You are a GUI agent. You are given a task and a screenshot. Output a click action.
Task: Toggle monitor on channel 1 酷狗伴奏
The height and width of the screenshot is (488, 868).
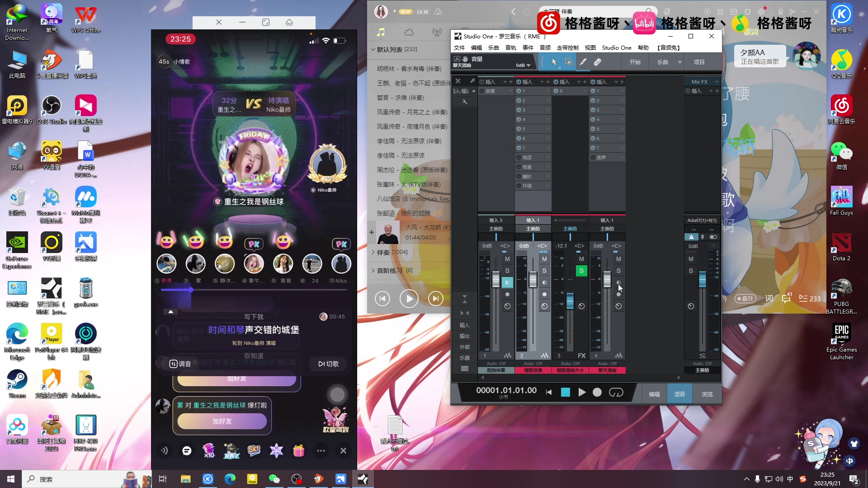[x=507, y=282]
